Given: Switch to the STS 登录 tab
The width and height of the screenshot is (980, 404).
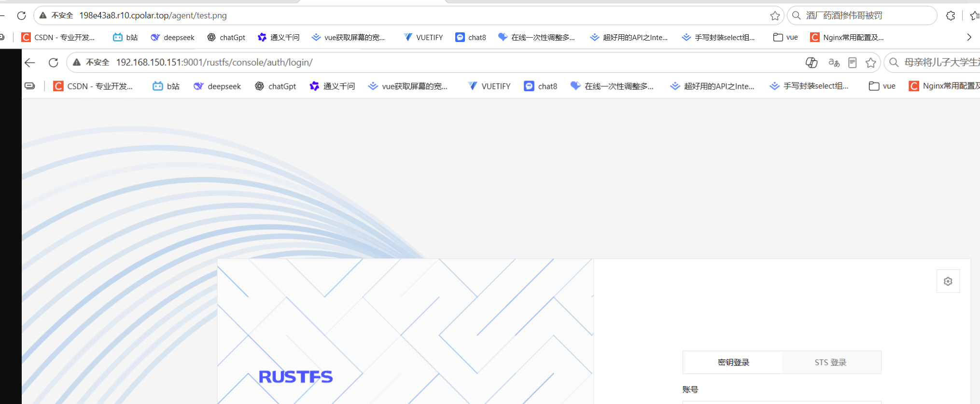Looking at the screenshot, I should coord(831,362).
